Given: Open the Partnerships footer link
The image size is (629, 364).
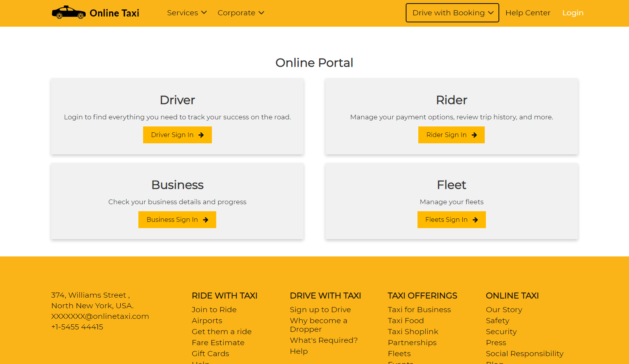Looking at the screenshot, I should [x=412, y=343].
